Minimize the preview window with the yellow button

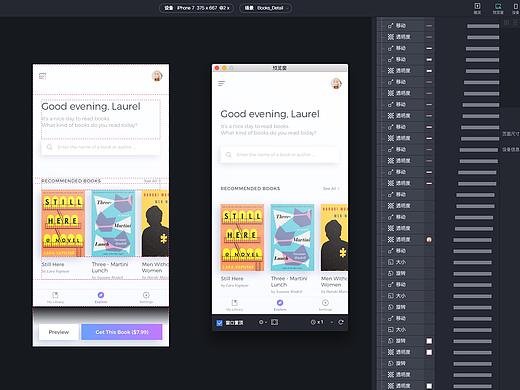coord(224,68)
